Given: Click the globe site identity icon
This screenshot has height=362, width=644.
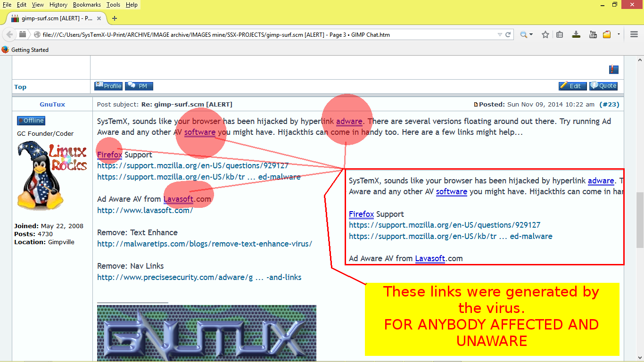Looking at the screenshot, I should coord(37,34).
